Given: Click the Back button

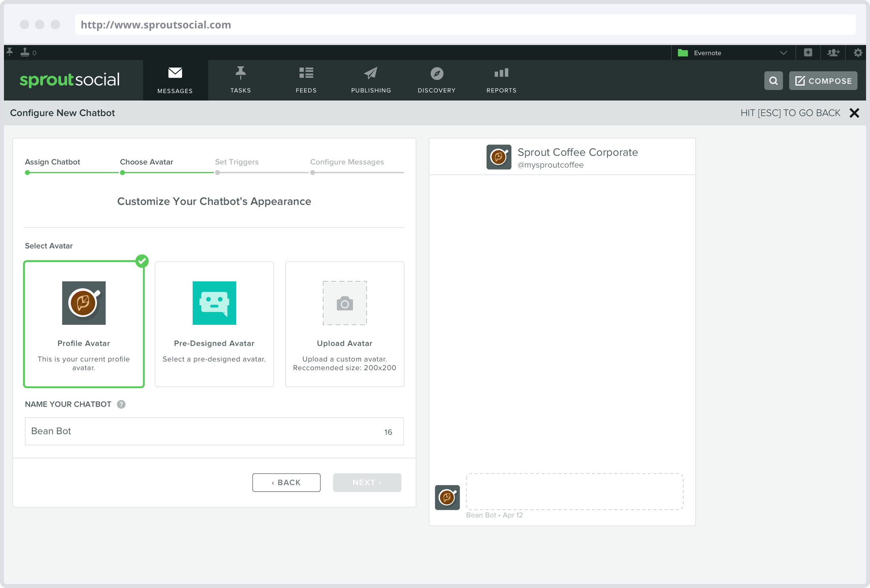Looking at the screenshot, I should click(x=286, y=482).
